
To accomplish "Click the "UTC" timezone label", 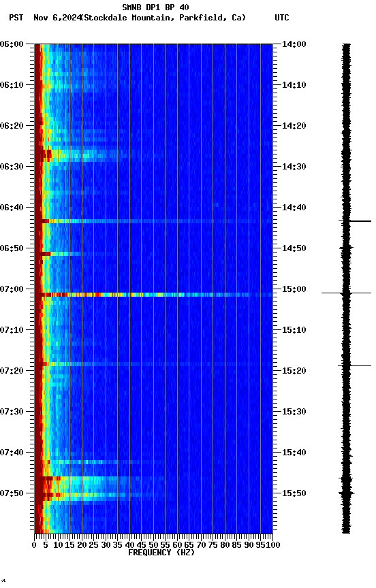I will [x=282, y=18].
